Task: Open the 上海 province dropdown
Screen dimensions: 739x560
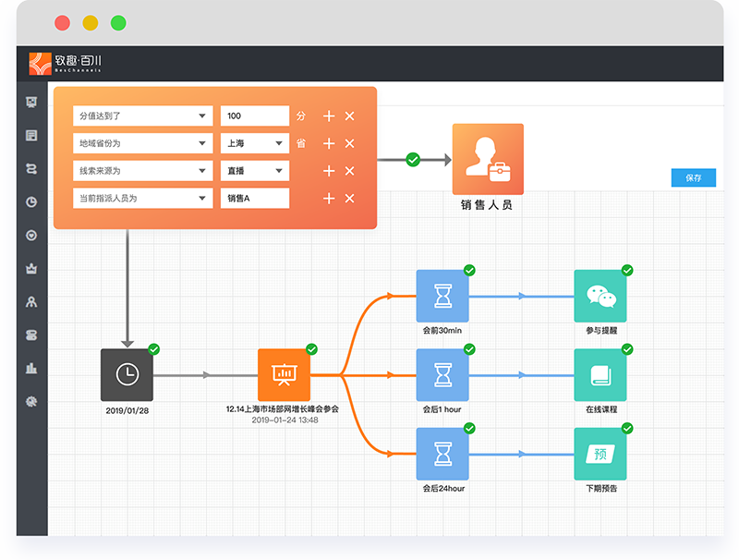Action: click(254, 143)
